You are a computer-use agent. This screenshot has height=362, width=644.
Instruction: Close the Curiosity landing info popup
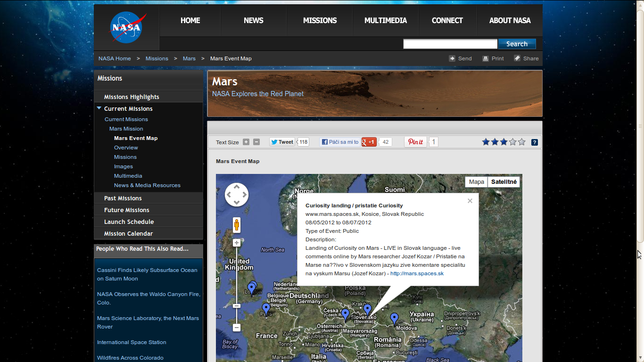click(x=470, y=201)
